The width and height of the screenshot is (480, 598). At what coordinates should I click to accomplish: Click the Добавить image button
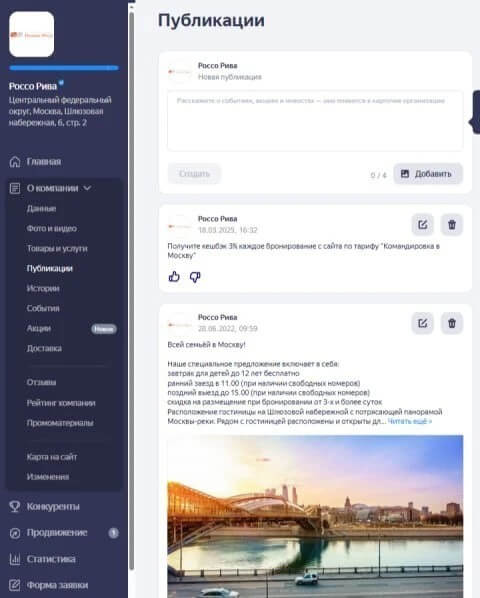tap(428, 174)
